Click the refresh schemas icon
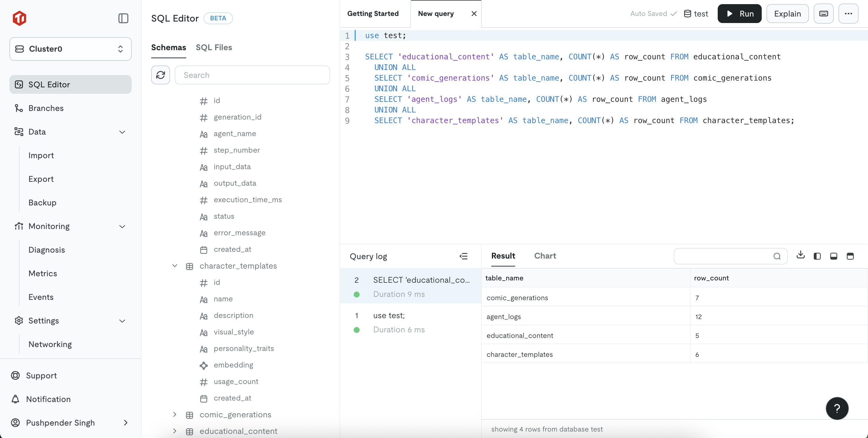The width and height of the screenshot is (868, 438). click(x=160, y=75)
